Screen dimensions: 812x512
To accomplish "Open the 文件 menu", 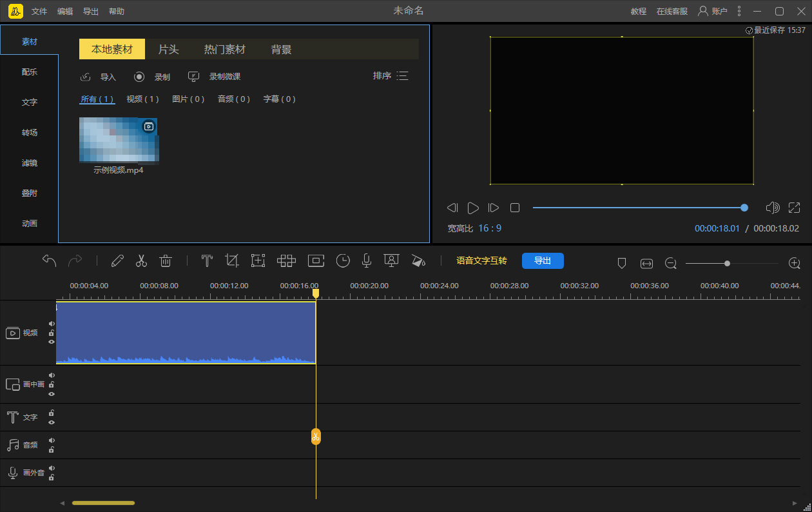I will coord(39,12).
